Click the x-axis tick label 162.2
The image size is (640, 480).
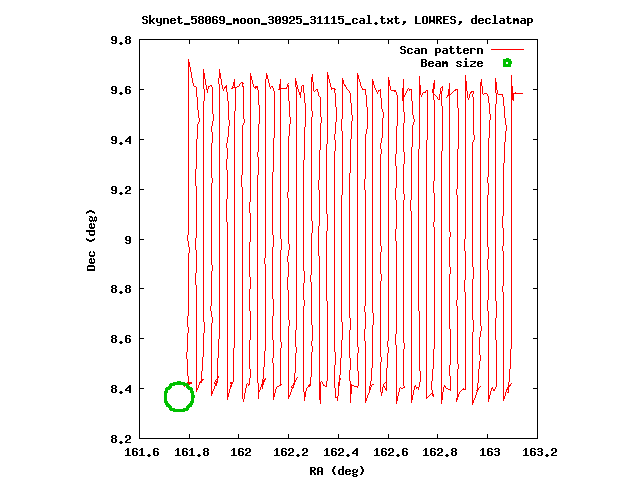pos(291,452)
